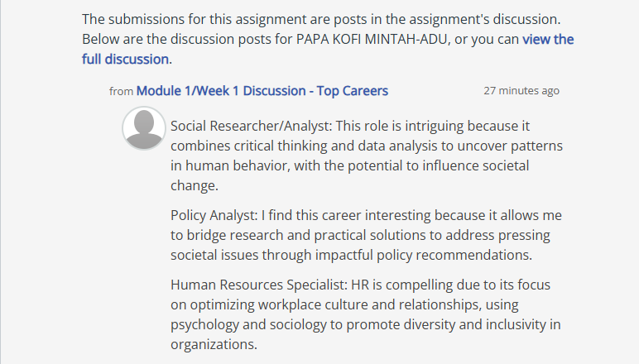639x364 pixels.
Task: Click the phrase 'psychology and sociology'
Action: pyautogui.click(x=248, y=325)
